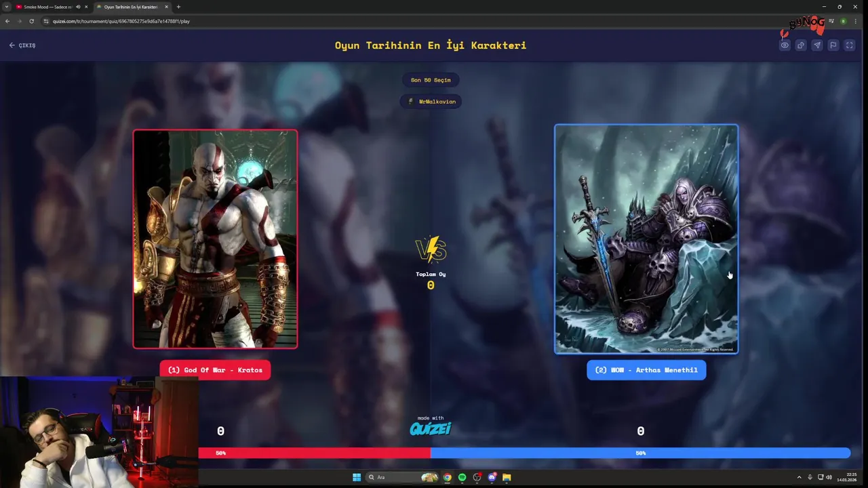The height and width of the screenshot is (488, 868).
Task: Open the media control icon in Chrome toolbar
Action: click(x=831, y=21)
